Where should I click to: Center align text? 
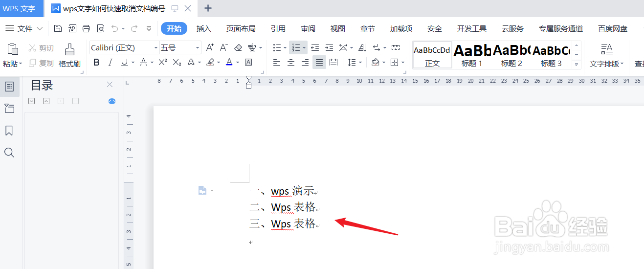coord(291,62)
